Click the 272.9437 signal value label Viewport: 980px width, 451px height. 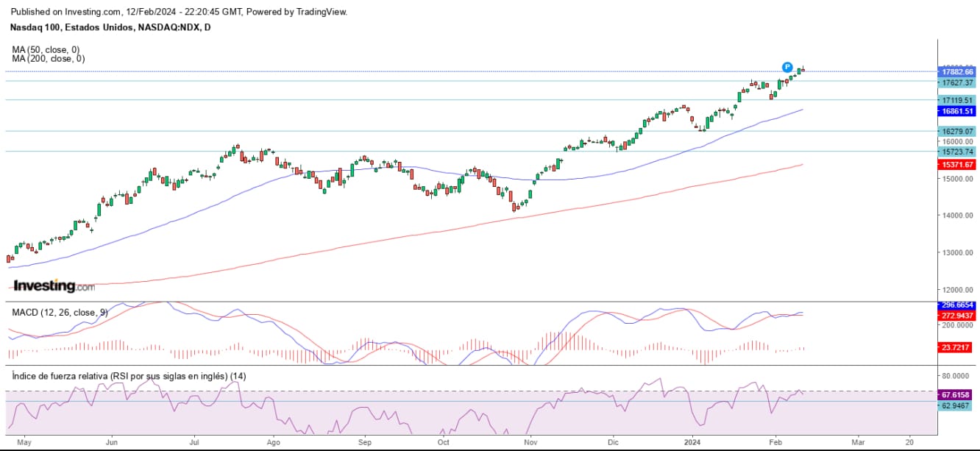(x=957, y=315)
